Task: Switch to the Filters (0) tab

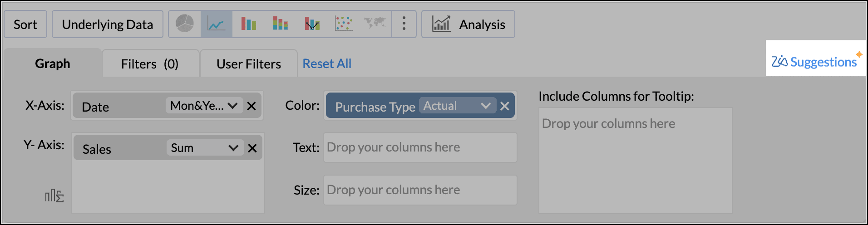Action: [150, 64]
